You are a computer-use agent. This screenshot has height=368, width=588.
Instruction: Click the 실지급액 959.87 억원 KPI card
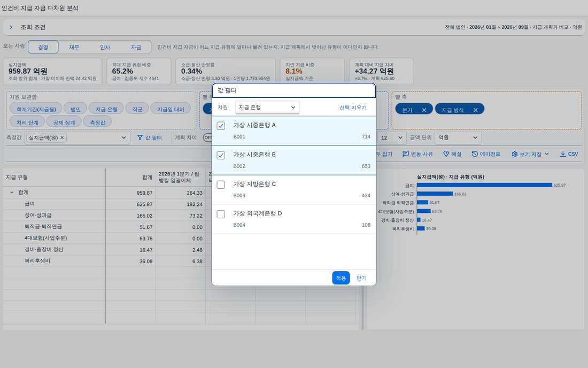[52, 71]
